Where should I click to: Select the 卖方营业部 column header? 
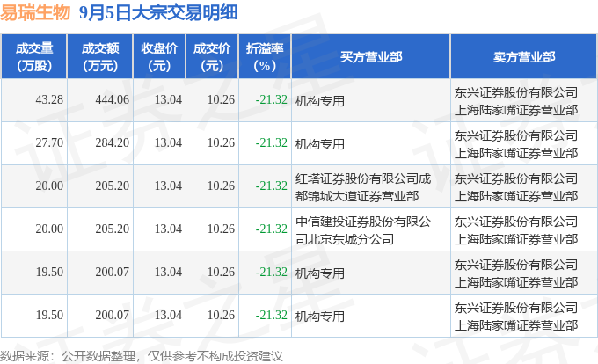(x=524, y=57)
